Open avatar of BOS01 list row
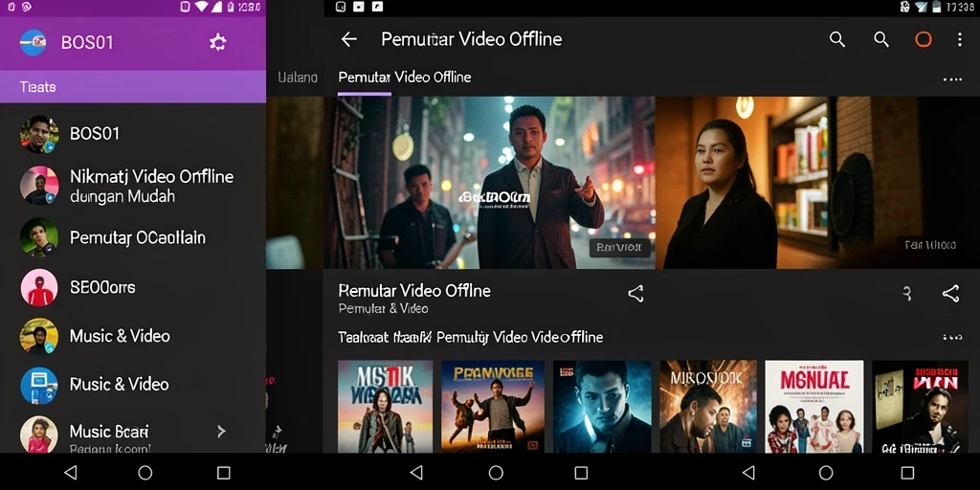The width and height of the screenshot is (980, 490). click(39, 134)
